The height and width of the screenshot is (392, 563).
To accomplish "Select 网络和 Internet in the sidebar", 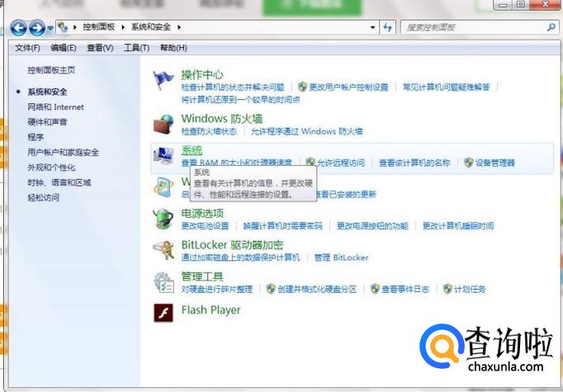I will tap(55, 107).
